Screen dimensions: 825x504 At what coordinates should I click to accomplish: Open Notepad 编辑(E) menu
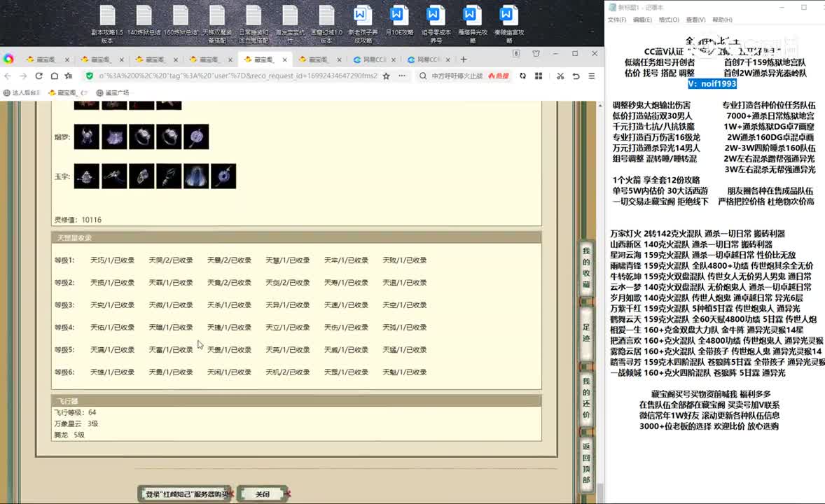point(642,20)
